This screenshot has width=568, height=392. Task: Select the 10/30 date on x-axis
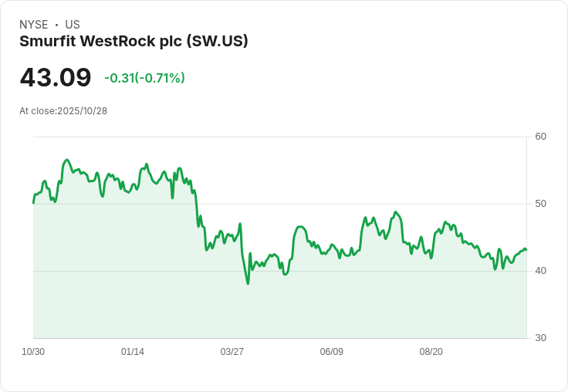click(33, 352)
